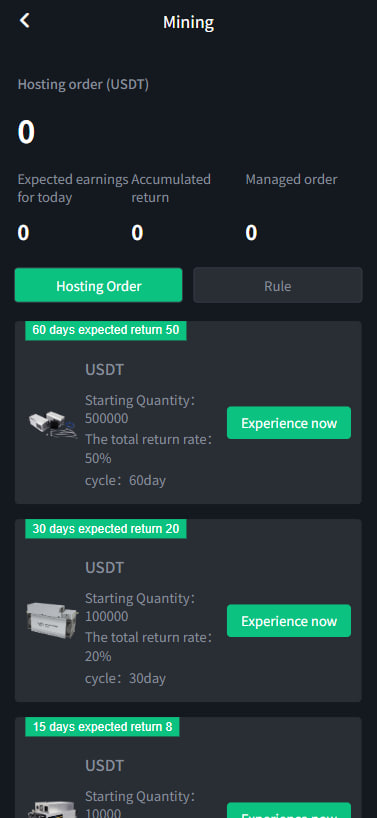Click the Accumulated return label
Viewport: 377px width, 818px height.
(171, 188)
